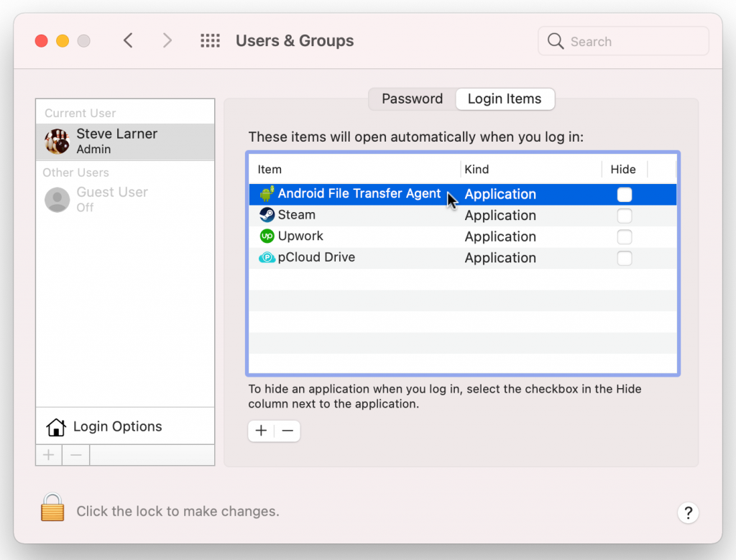This screenshot has width=736, height=560.
Task: Enable Hide for pCloud Drive
Action: (624, 257)
